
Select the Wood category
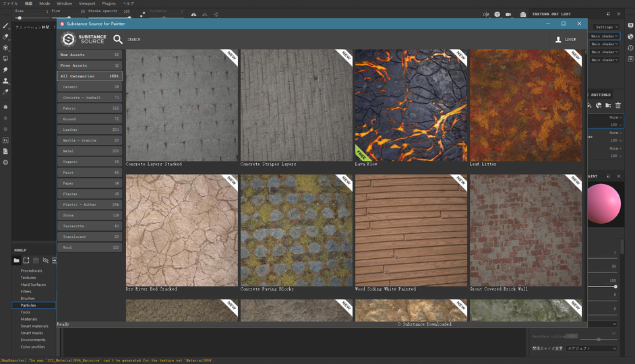(90, 247)
